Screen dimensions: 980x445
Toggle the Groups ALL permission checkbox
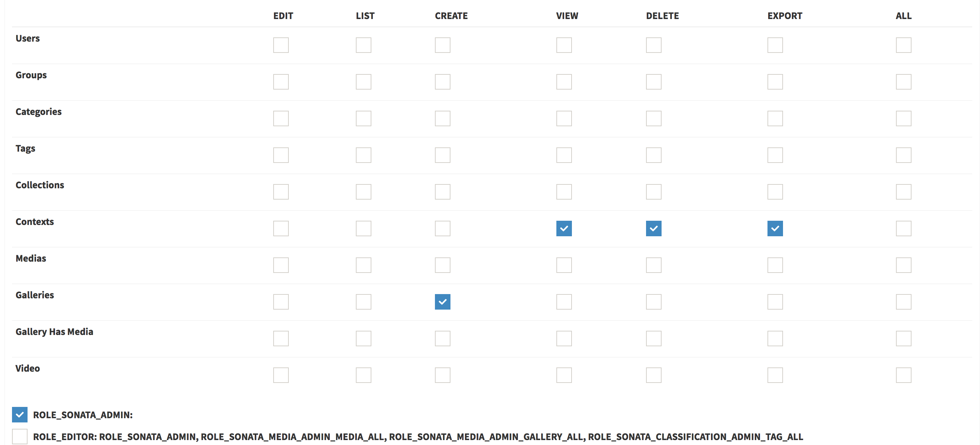[x=903, y=81]
